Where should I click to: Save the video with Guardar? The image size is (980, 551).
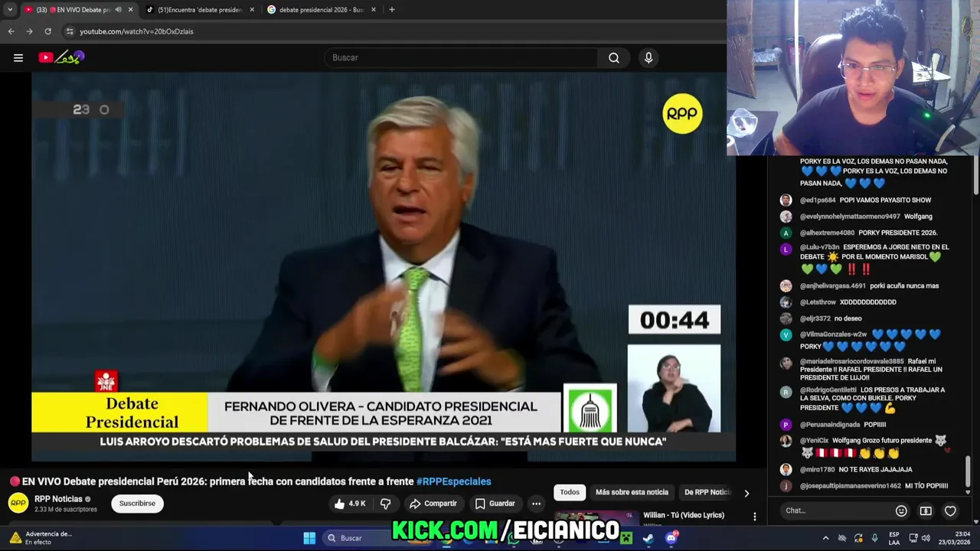495,504
